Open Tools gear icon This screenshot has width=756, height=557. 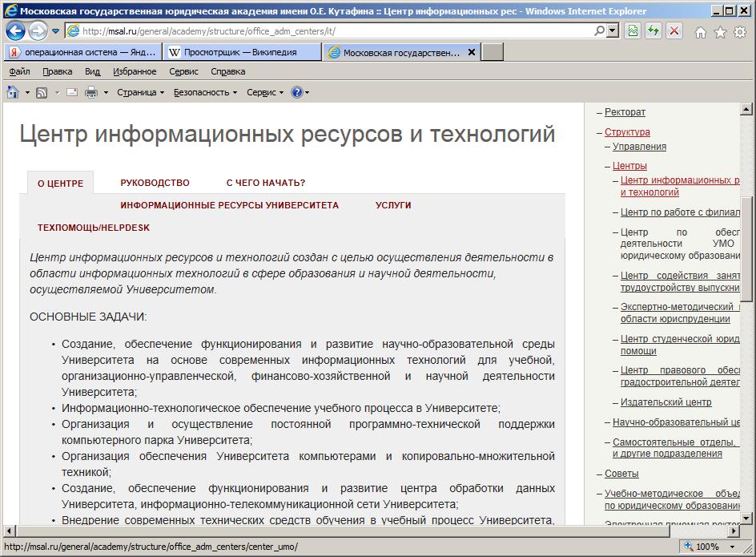pos(740,32)
